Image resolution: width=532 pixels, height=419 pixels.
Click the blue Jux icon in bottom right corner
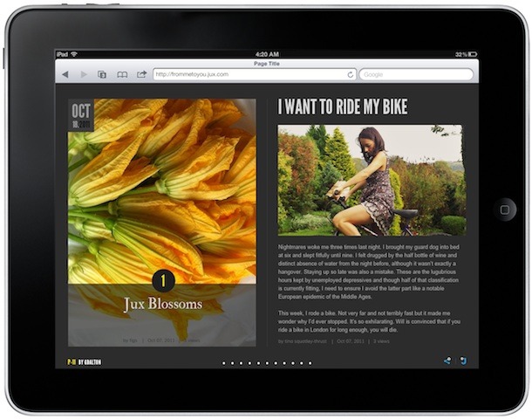tap(463, 361)
